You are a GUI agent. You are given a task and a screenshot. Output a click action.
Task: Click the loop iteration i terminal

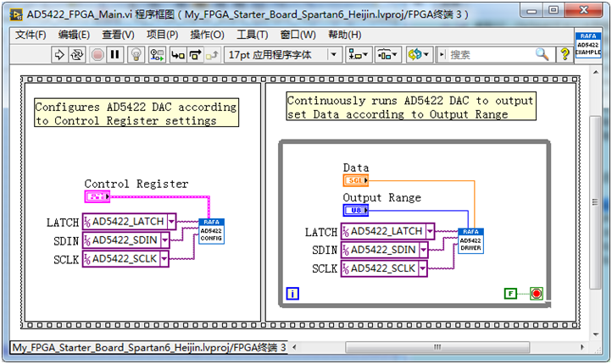click(x=292, y=294)
